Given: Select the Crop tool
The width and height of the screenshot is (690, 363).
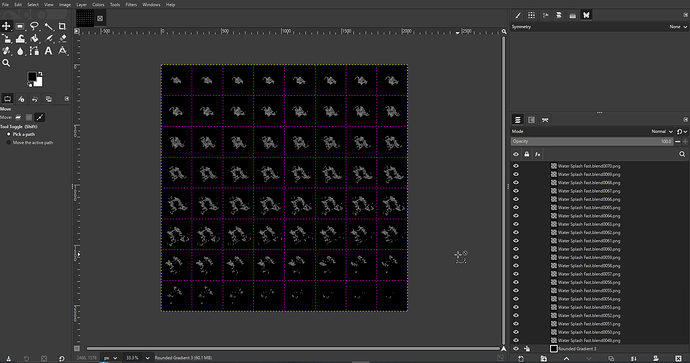Looking at the screenshot, I should 62,26.
